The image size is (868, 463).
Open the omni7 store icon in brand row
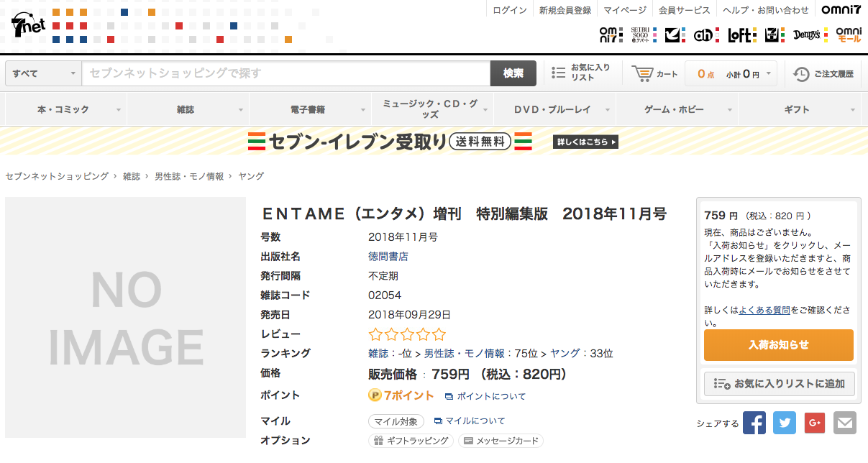(x=610, y=35)
